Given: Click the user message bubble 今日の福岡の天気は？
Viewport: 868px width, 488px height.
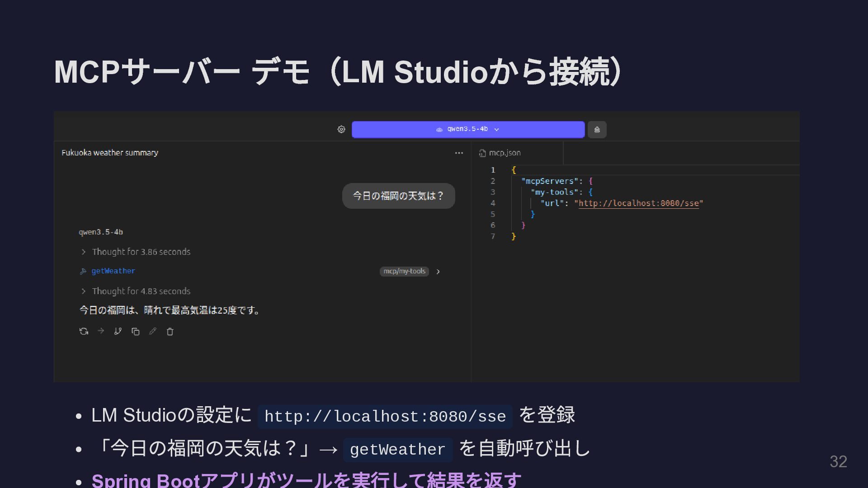Looking at the screenshot, I should [398, 196].
